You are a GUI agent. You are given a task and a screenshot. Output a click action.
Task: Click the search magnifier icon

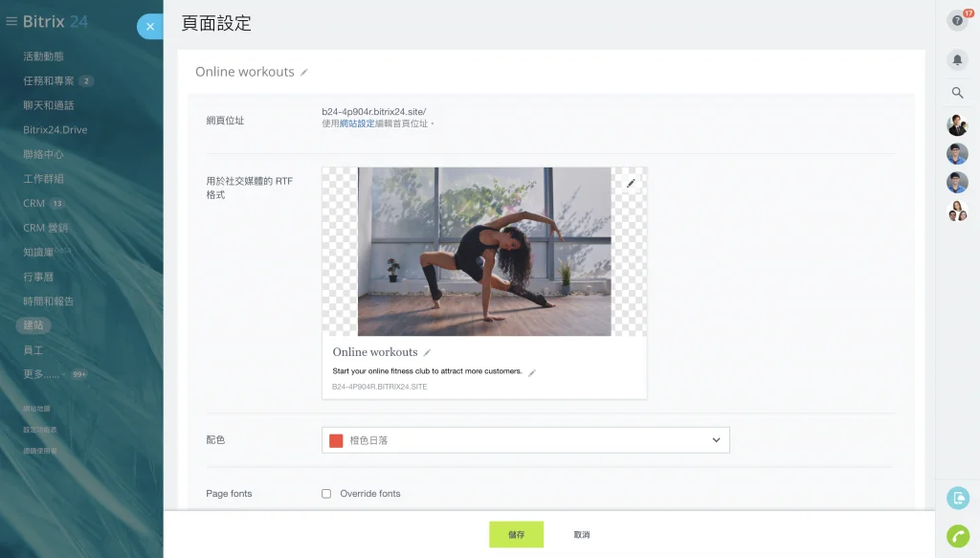[x=957, y=93]
